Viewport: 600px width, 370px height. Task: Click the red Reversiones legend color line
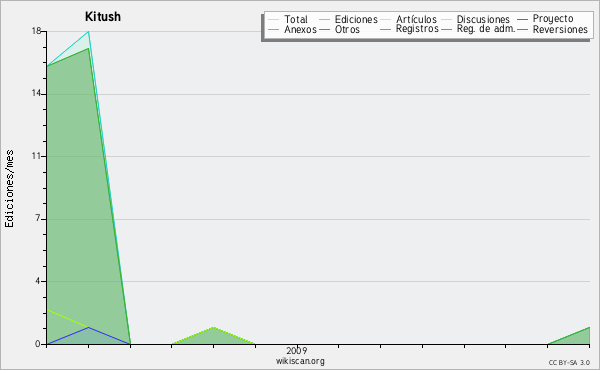(x=522, y=29)
